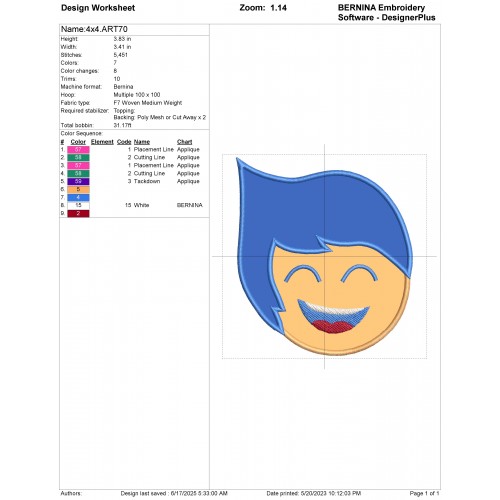Click the 'Fabric type:' label
Screen dimensions: 500x500
pos(75,103)
